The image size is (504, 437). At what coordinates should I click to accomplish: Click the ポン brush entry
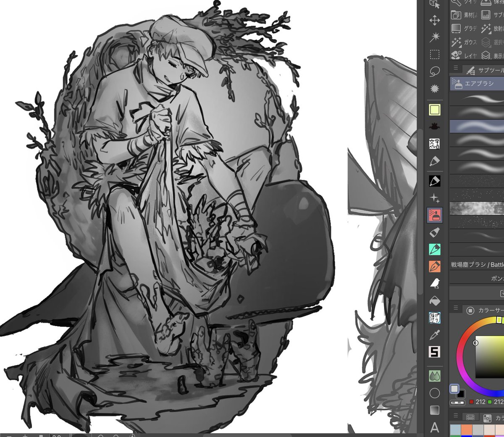coord(477,278)
